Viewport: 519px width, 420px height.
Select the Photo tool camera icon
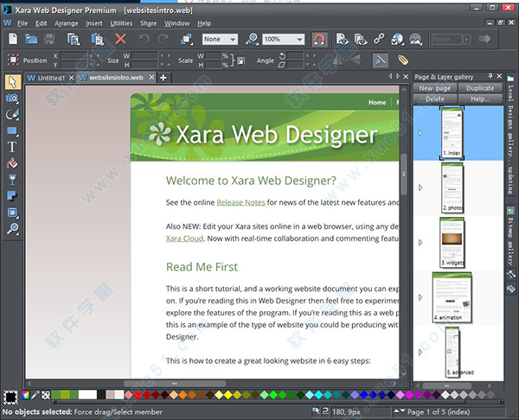(x=13, y=99)
